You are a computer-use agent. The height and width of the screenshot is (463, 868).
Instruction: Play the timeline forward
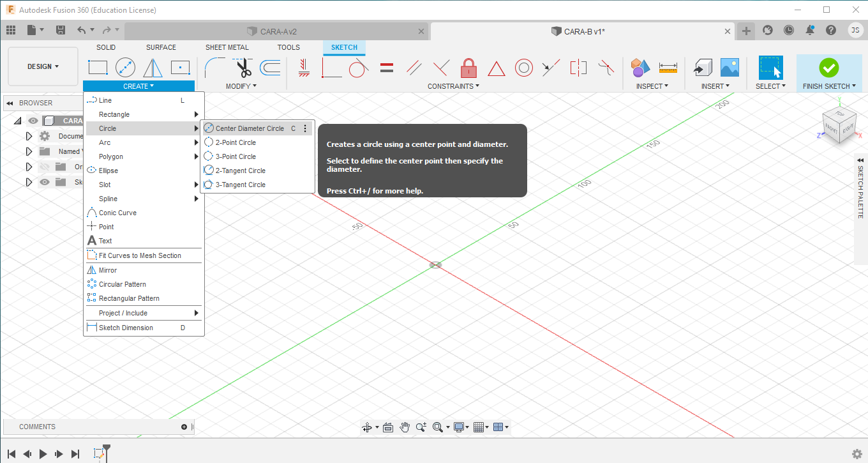coord(43,454)
